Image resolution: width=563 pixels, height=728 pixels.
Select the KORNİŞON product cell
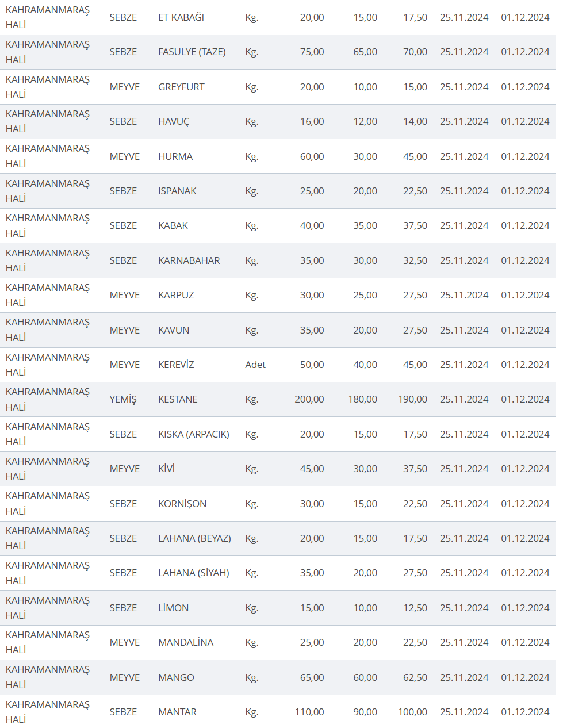tap(182, 504)
